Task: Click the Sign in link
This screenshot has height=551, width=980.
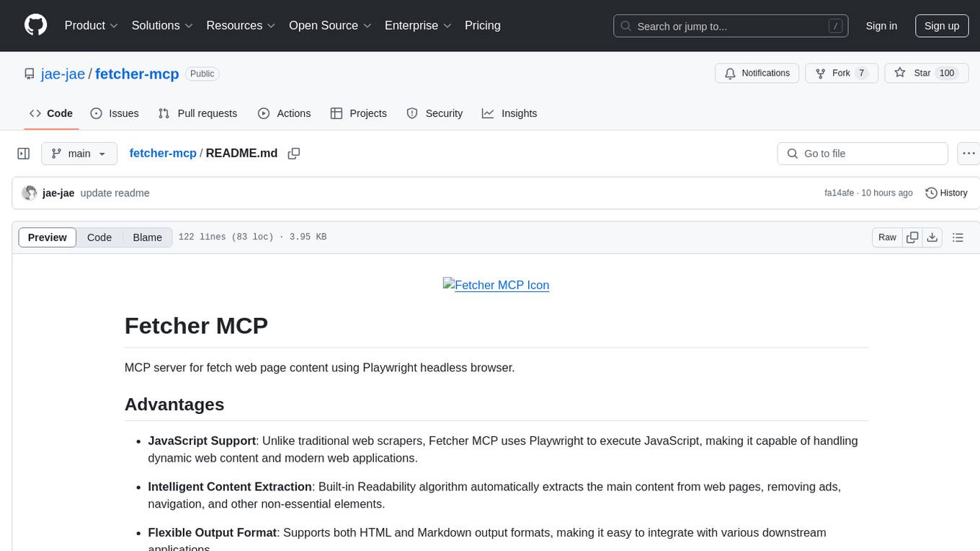Action: click(x=881, y=26)
